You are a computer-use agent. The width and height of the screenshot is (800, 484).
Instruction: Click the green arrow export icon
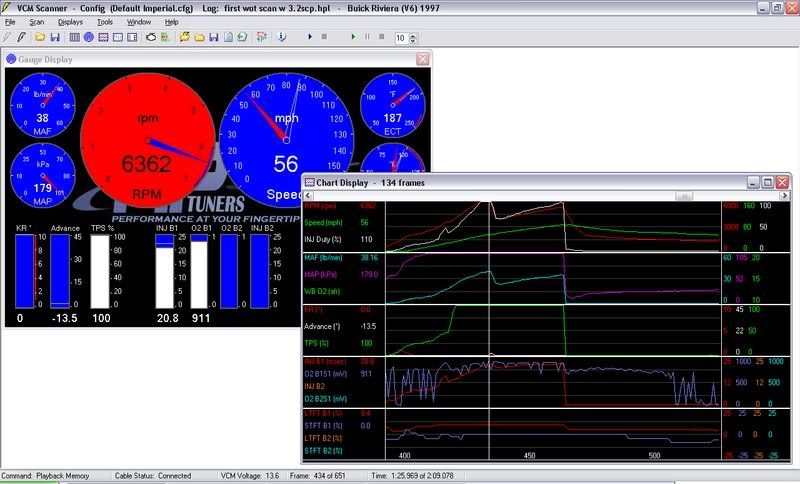[242, 37]
